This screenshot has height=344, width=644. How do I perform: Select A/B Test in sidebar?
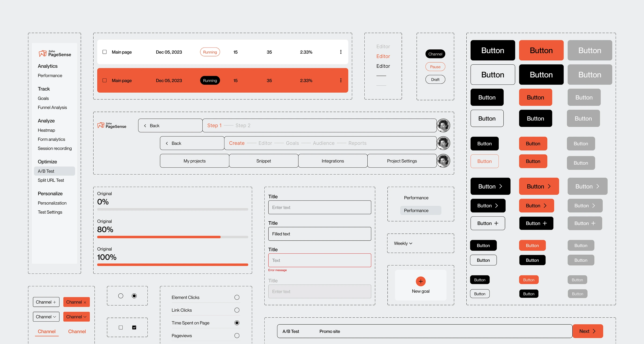pos(55,171)
